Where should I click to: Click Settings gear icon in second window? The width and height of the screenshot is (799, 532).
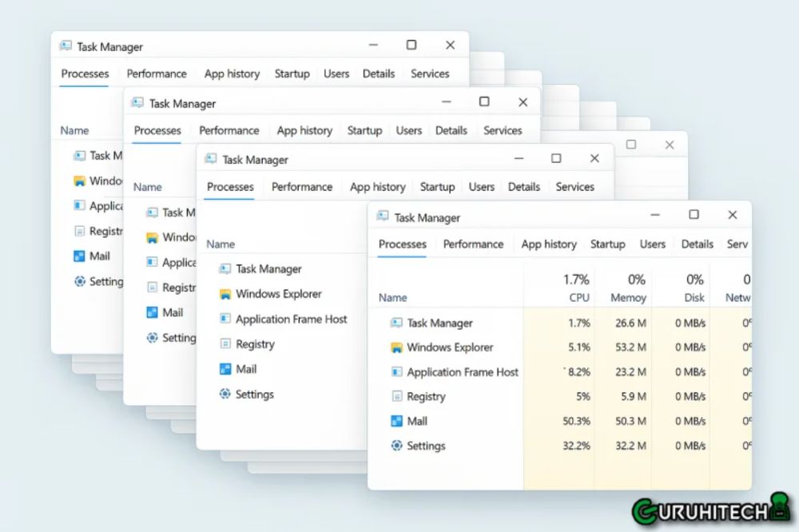pos(152,337)
